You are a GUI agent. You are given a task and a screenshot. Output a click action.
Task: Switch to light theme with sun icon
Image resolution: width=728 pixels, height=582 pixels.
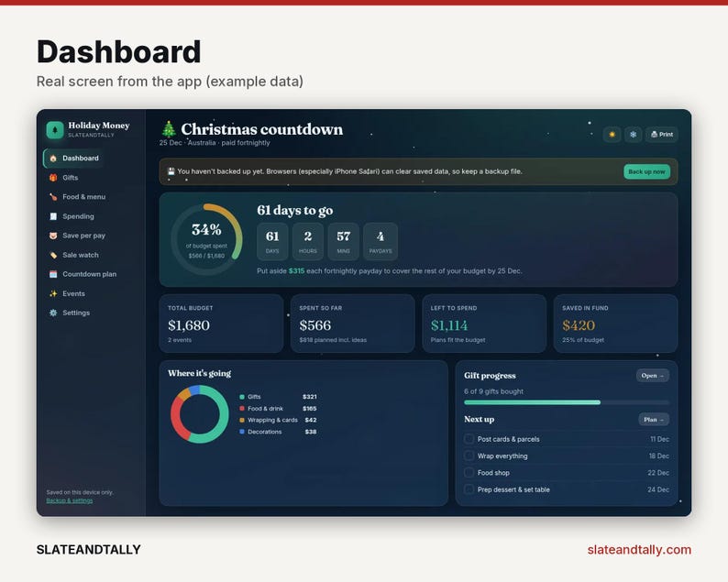(612, 135)
